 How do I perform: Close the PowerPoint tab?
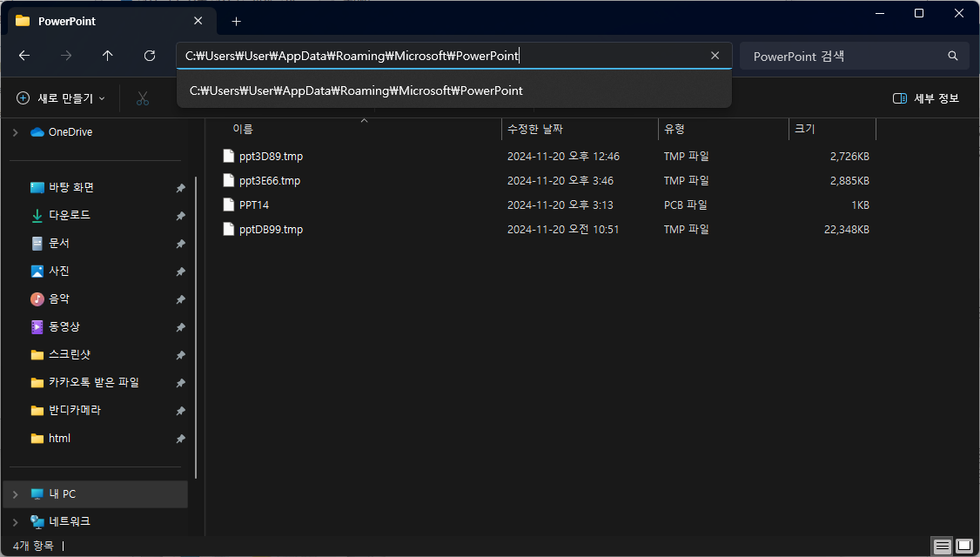coord(198,21)
